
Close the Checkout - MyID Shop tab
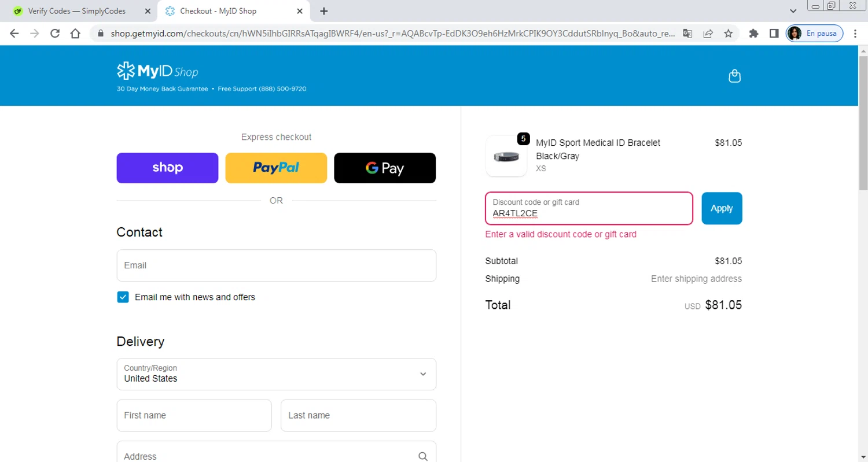[x=300, y=11]
